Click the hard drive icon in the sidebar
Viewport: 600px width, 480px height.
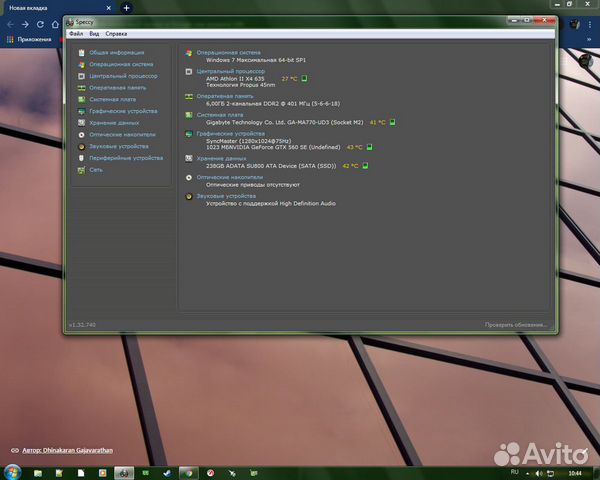(x=82, y=123)
